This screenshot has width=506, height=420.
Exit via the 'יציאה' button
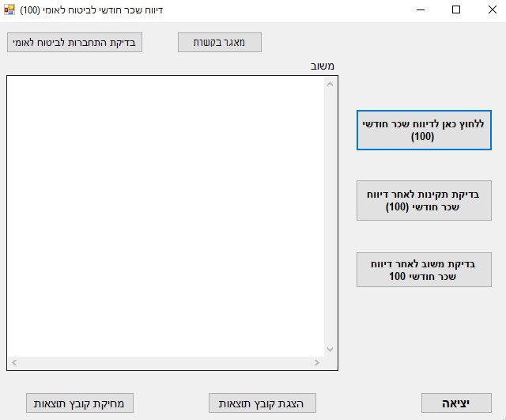(456, 403)
